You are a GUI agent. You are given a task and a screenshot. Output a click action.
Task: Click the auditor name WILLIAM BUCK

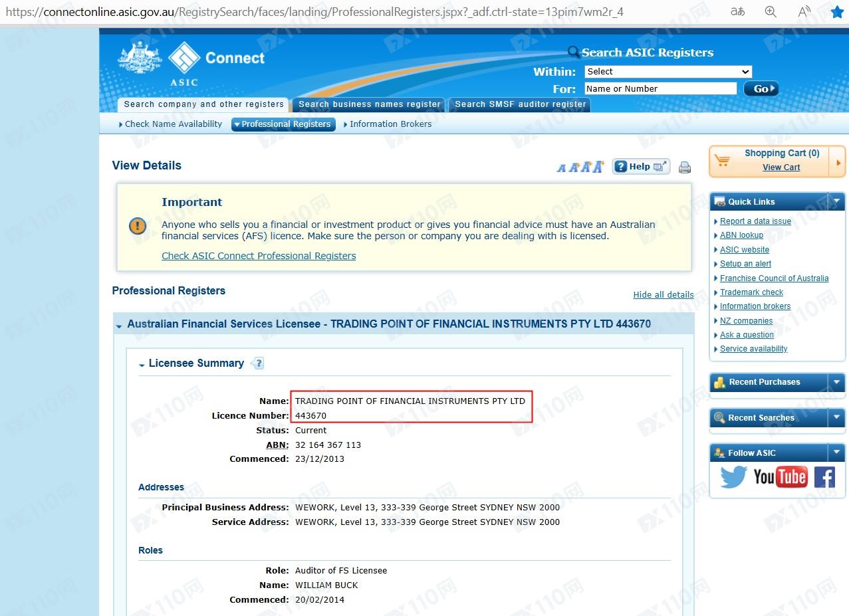326,585
